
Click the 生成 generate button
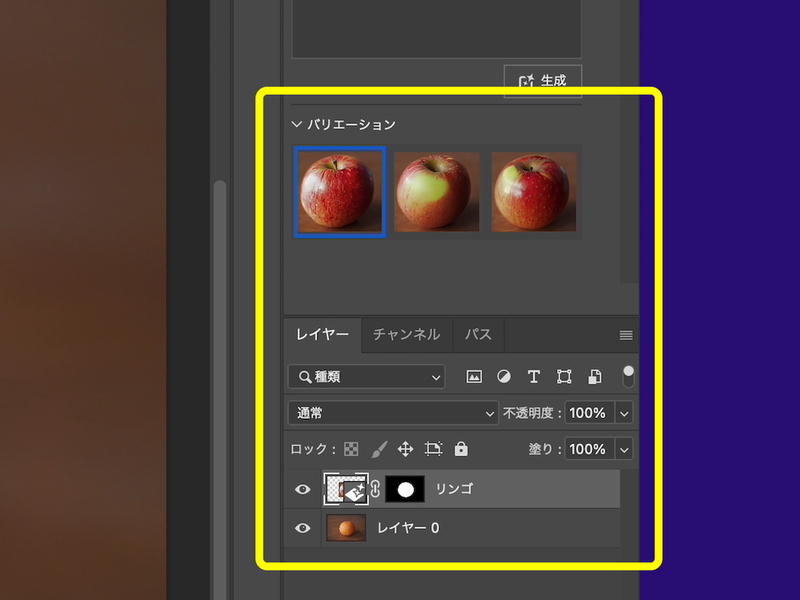coord(543,81)
